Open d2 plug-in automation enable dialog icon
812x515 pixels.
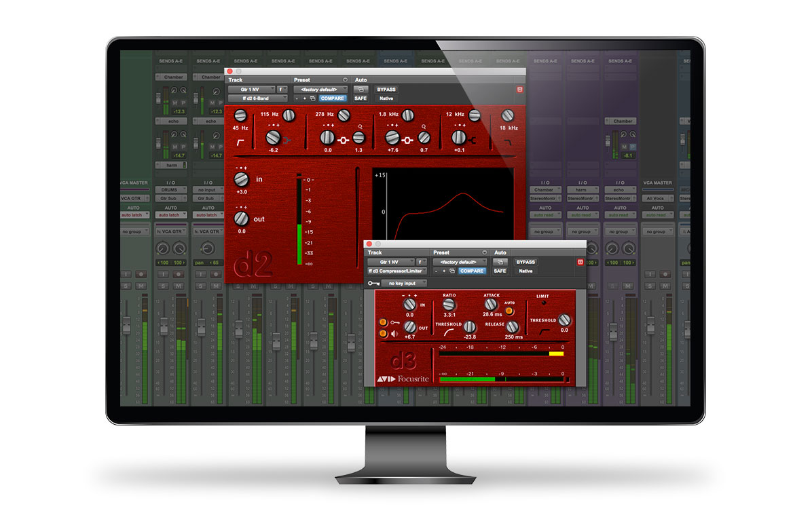pos(361,90)
